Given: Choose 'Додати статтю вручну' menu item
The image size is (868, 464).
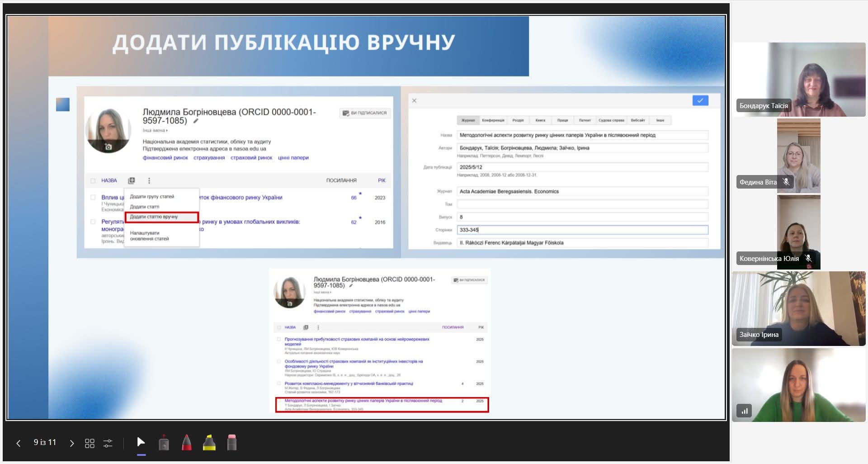Looking at the screenshot, I should tap(154, 217).
